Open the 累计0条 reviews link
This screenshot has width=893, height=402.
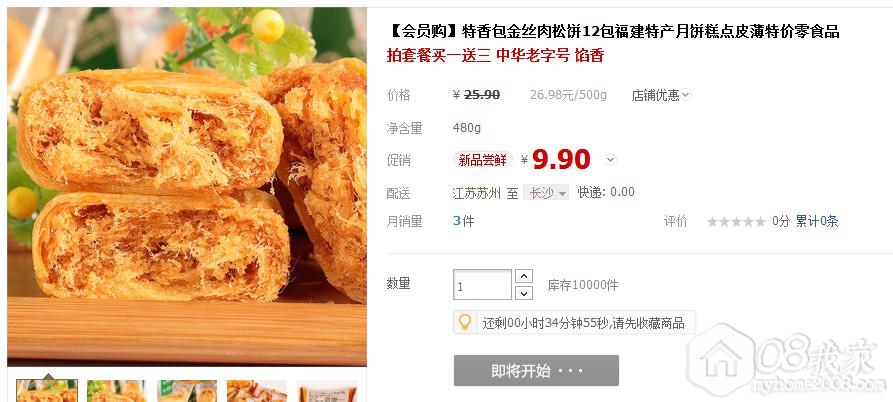tap(817, 221)
